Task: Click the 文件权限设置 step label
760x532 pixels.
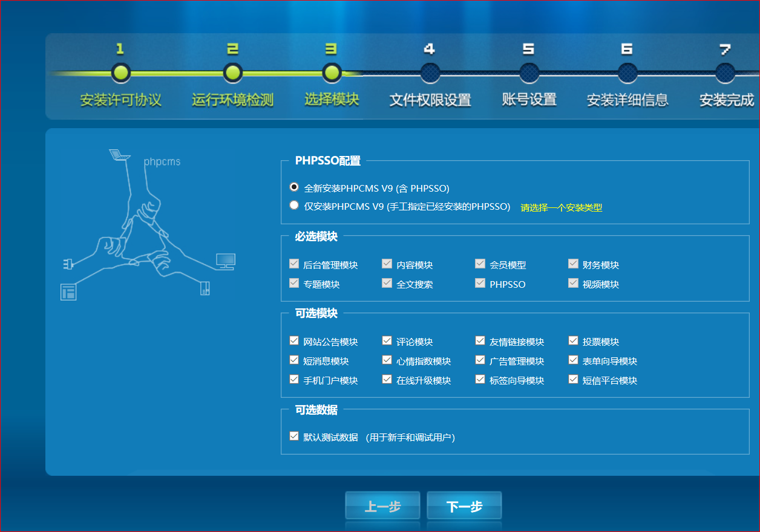Action: [x=430, y=100]
